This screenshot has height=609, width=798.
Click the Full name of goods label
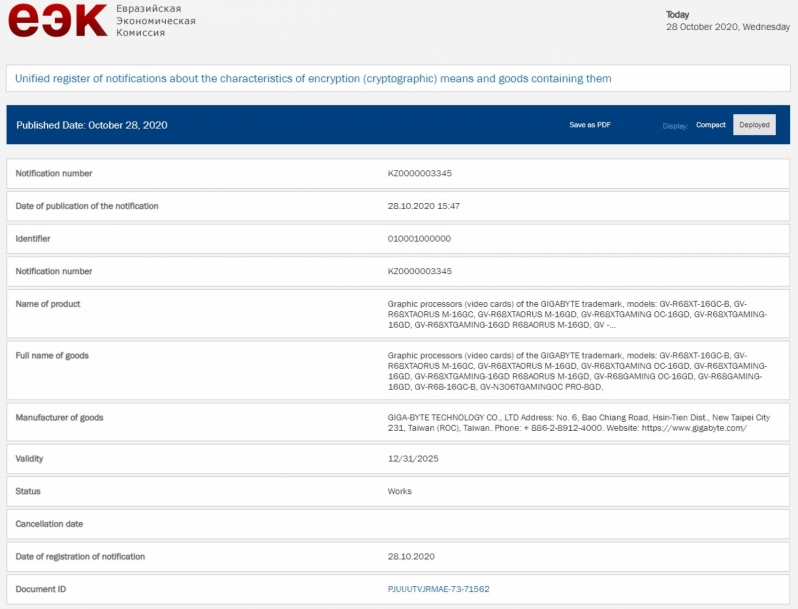click(x=52, y=356)
